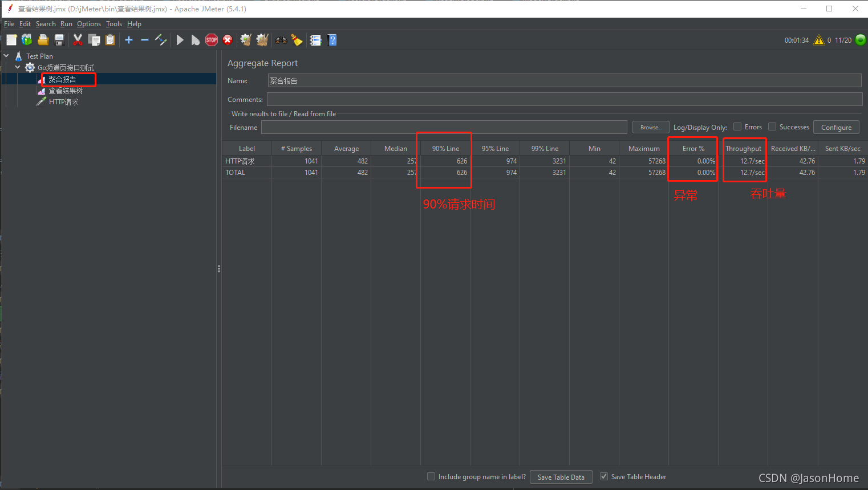Open the File menu

pos(9,24)
